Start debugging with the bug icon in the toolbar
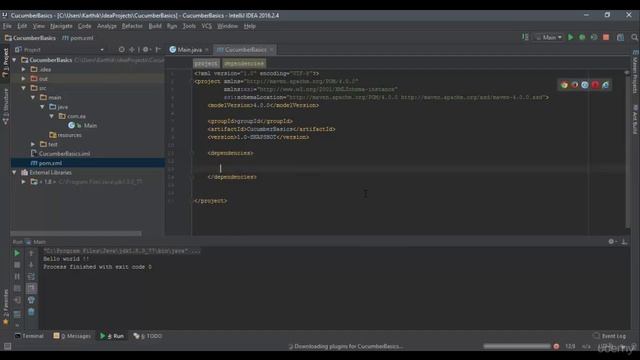This screenshot has width=640, height=360. click(582, 37)
